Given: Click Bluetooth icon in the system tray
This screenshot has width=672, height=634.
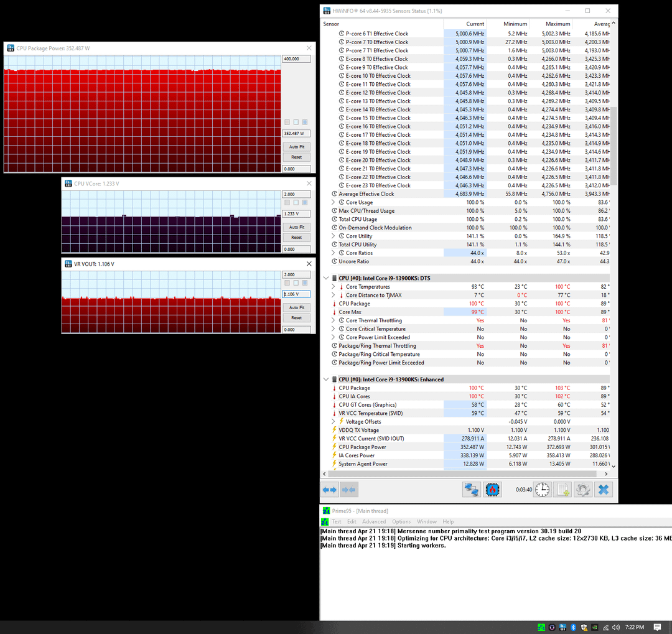Looking at the screenshot, I should tap(575, 627).
